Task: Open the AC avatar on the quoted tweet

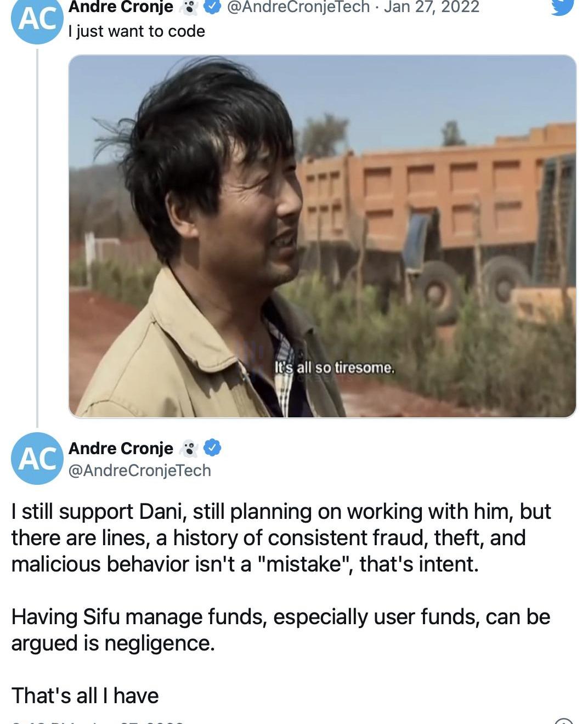Action: (x=37, y=21)
